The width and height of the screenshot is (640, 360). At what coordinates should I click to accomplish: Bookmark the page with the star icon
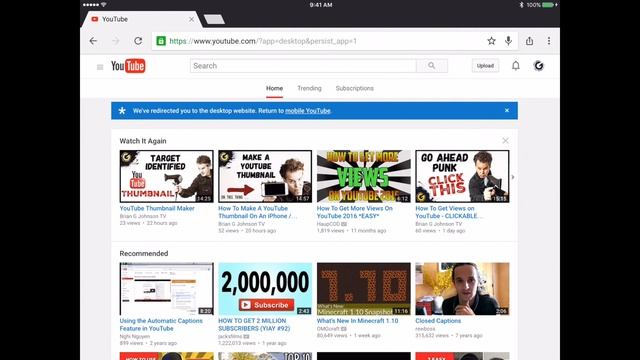[491, 41]
